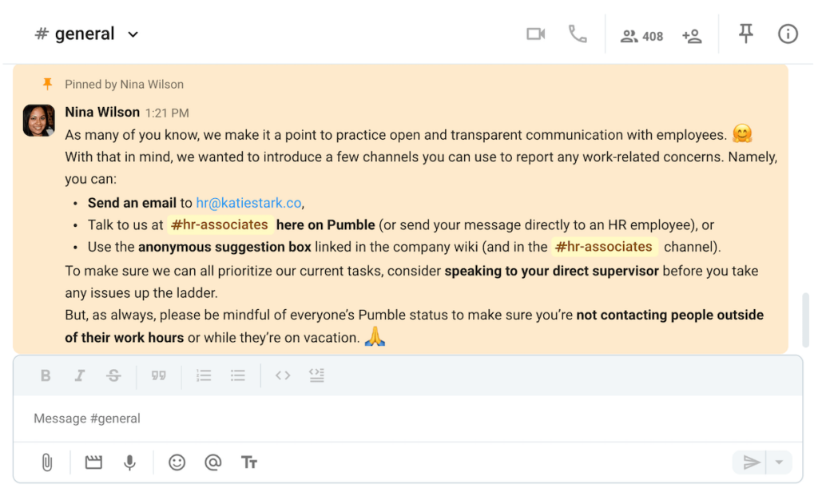Screen dimensions: 818x504
Task: Attach a file with the paperclip icon
Action: [x=46, y=462]
